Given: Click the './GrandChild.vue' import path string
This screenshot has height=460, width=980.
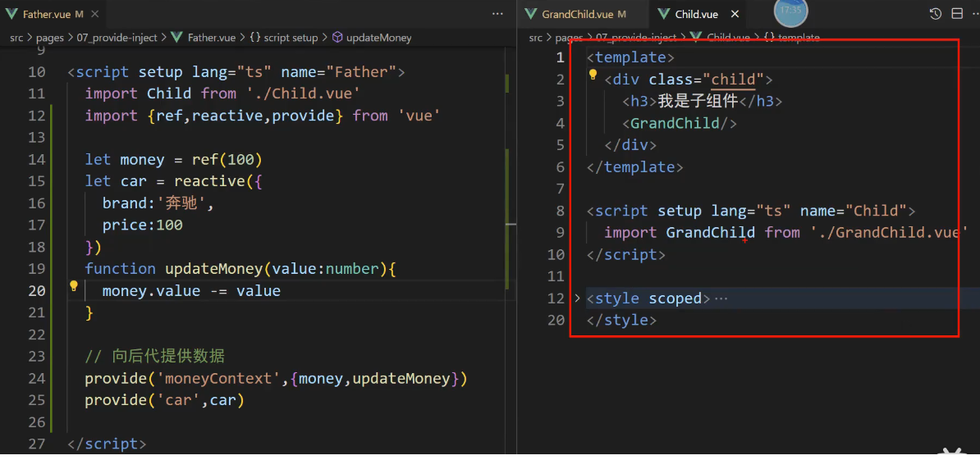Looking at the screenshot, I should coord(890,232).
